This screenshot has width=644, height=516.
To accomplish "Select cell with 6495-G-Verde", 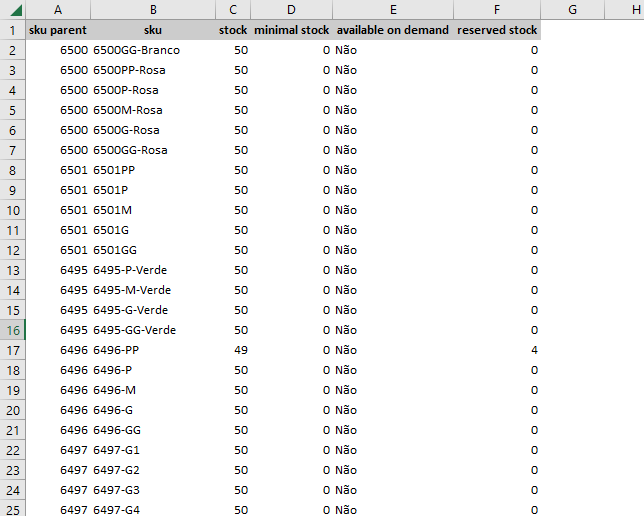I will [153, 310].
